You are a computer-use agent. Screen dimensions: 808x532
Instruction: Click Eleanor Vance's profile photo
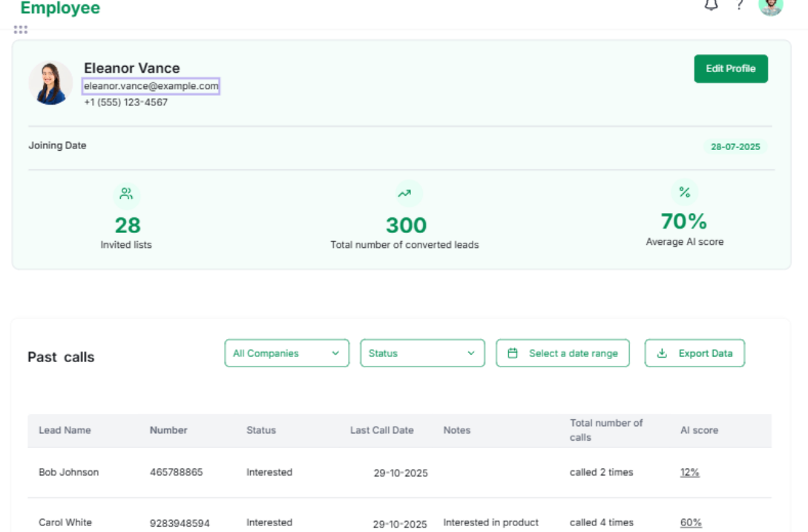click(50, 84)
